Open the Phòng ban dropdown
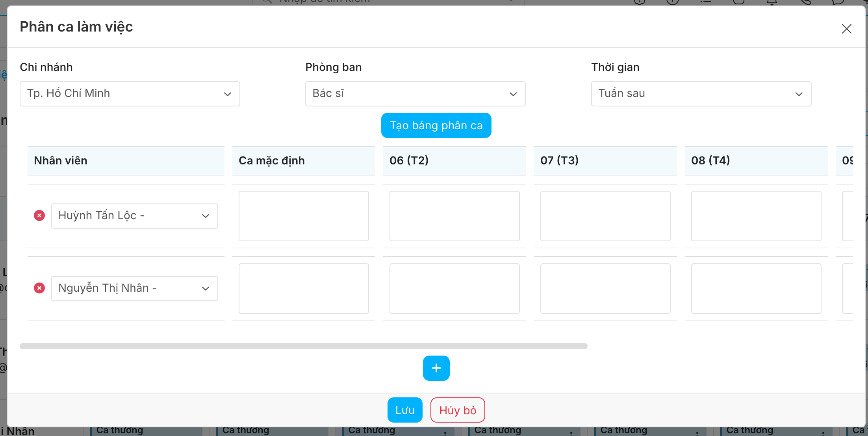This screenshot has height=436, width=868. click(415, 94)
